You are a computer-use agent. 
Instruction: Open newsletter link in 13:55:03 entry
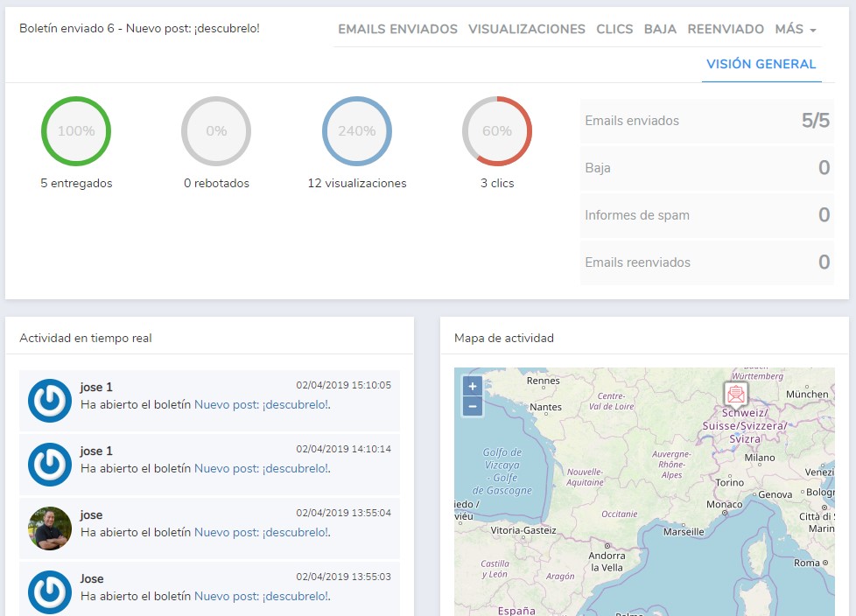(x=261, y=597)
